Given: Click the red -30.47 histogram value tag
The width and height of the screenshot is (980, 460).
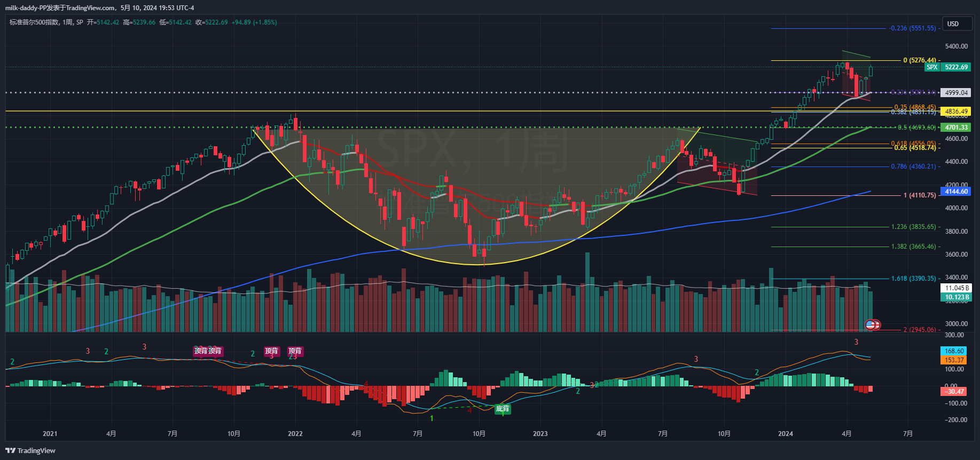Looking at the screenshot, I should click(954, 392).
